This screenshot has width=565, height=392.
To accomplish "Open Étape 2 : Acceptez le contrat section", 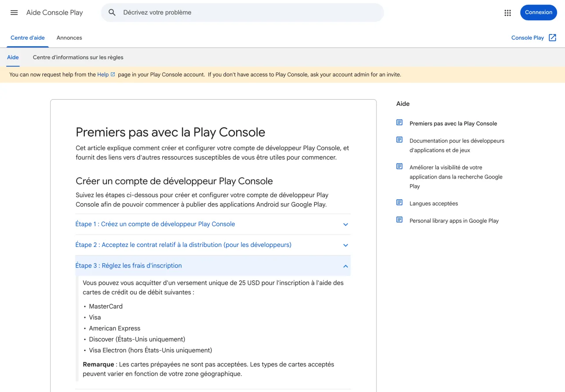I will click(183, 245).
